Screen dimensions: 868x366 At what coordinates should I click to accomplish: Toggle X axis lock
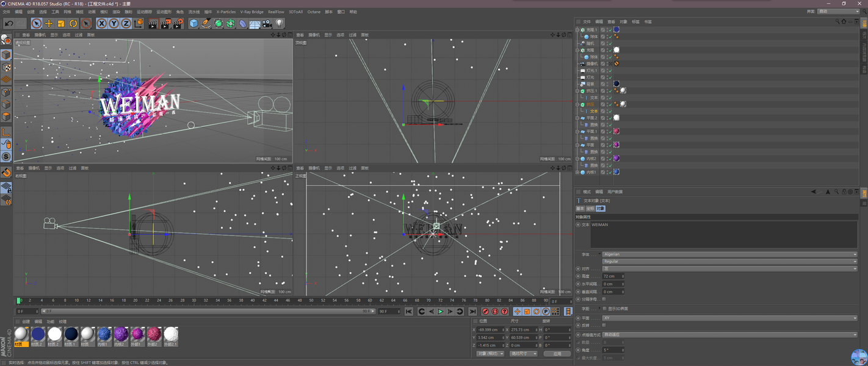pyautogui.click(x=102, y=23)
